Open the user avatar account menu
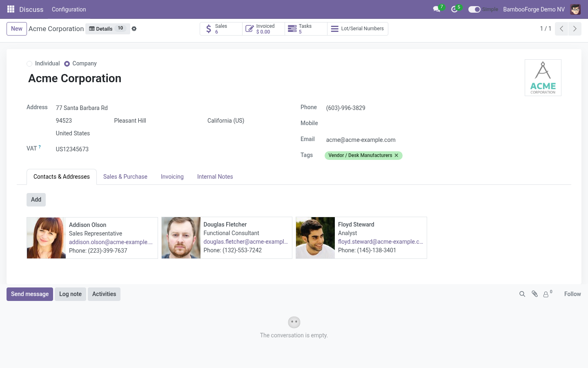This screenshot has width=588, height=368. point(575,9)
